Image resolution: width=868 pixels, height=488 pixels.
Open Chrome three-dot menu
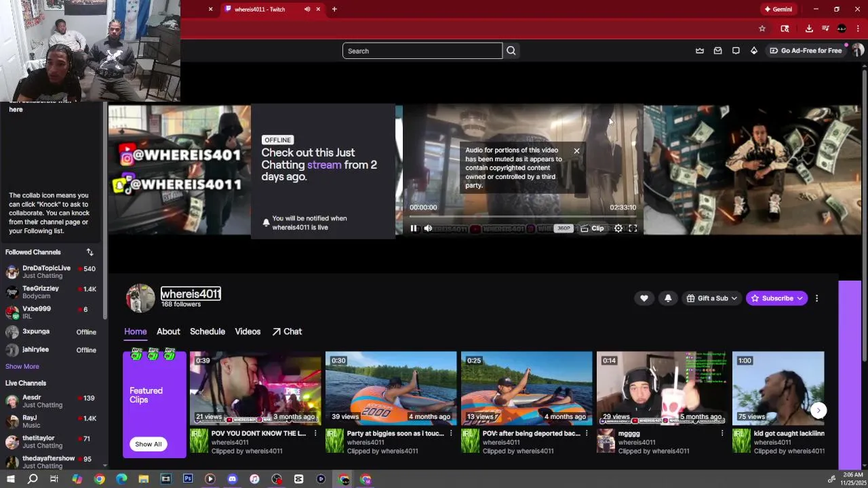coord(858,28)
